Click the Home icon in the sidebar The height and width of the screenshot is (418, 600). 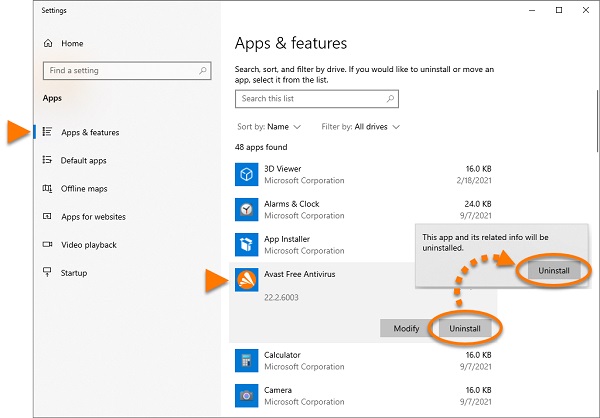click(48, 43)
